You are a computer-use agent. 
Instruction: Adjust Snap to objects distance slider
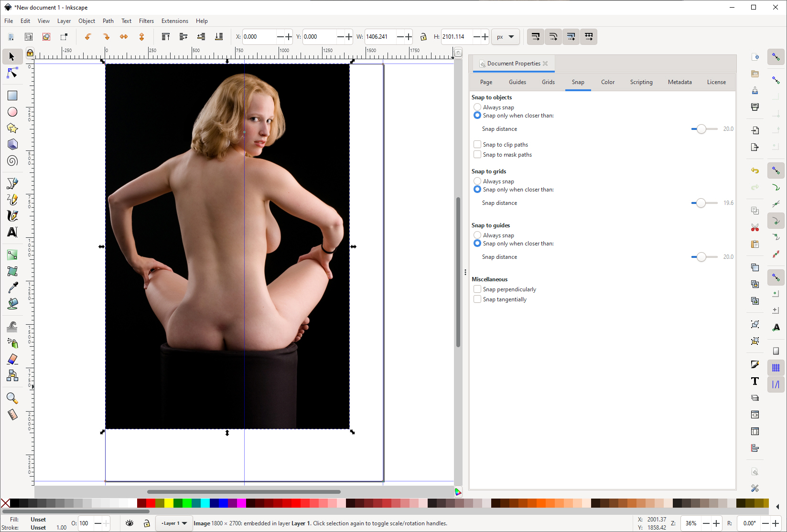(x=701, y=129)
